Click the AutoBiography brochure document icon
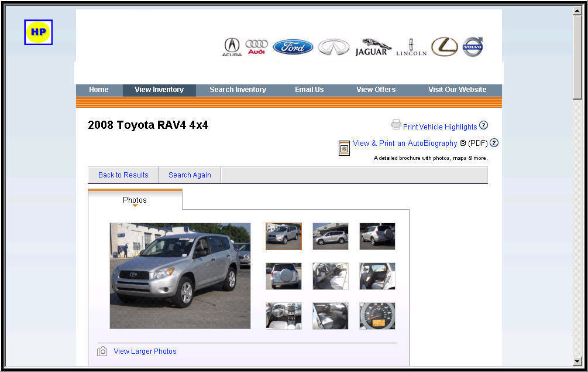Viewport: 588px width, 372px height. [x=344, y=148]
